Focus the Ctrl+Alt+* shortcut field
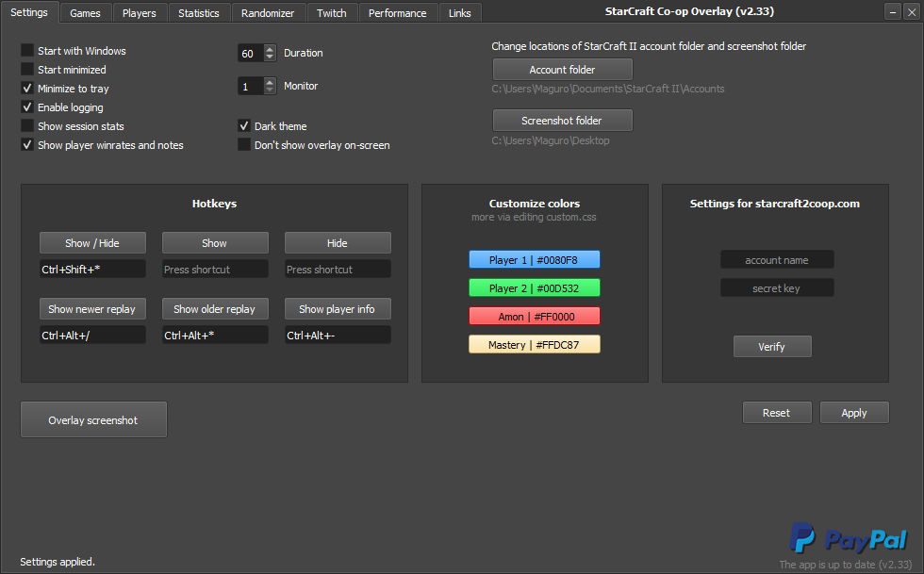The image size is (924, 574). coord(215,335)
